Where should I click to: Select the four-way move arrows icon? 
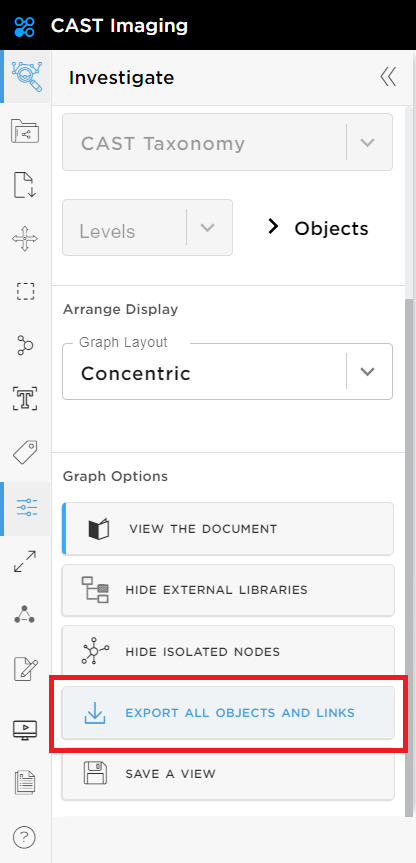click(x=25, y=239)
